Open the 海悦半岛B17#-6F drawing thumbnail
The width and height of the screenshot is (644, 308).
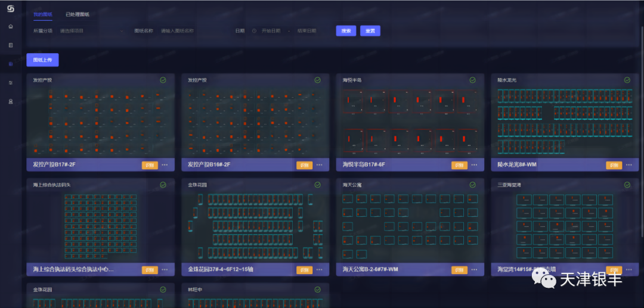pos(410,122)
